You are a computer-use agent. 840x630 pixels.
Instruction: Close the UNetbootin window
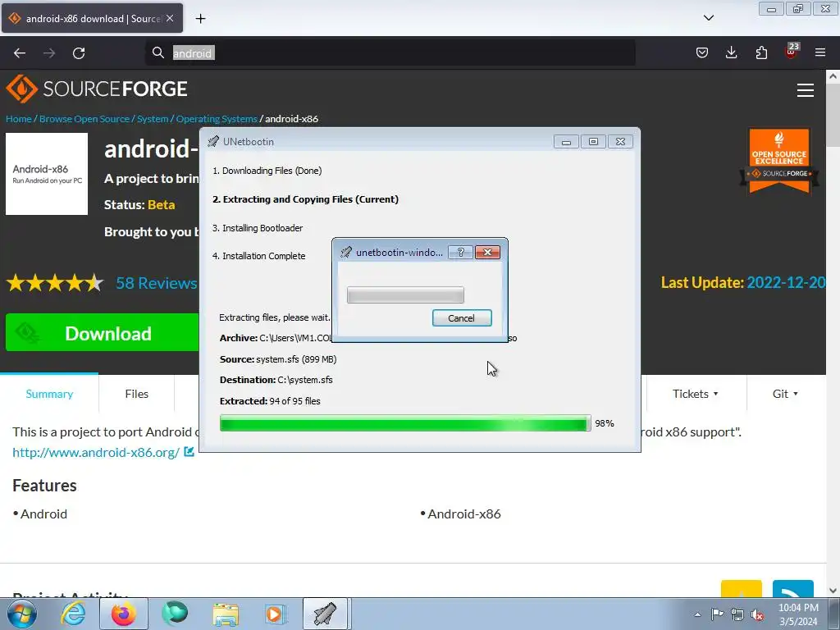(x=620, y=142)
